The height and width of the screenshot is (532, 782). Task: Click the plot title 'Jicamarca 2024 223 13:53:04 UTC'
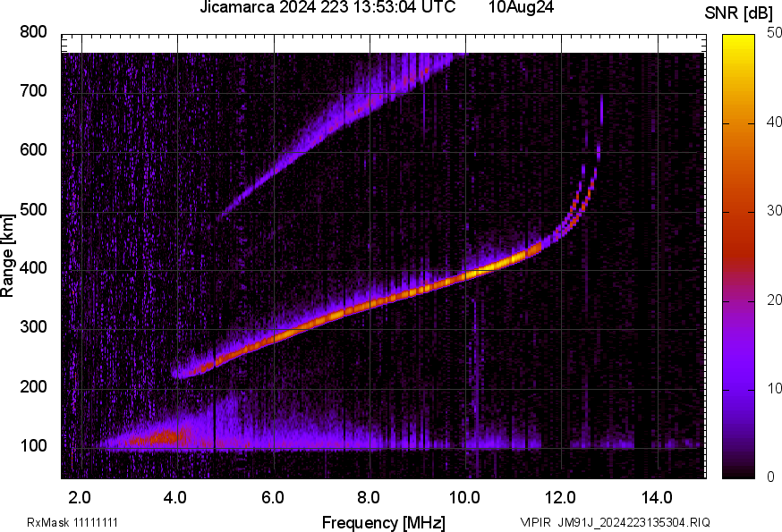tap(327, 7)
